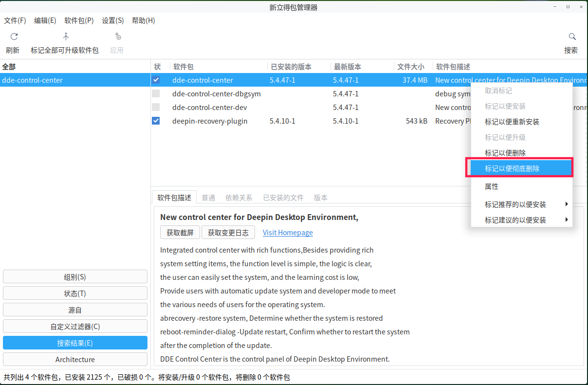The height and width of the screenshot is (385, 588).
Task: Open the 软件包(P) menu
Action: click(79, 20)
